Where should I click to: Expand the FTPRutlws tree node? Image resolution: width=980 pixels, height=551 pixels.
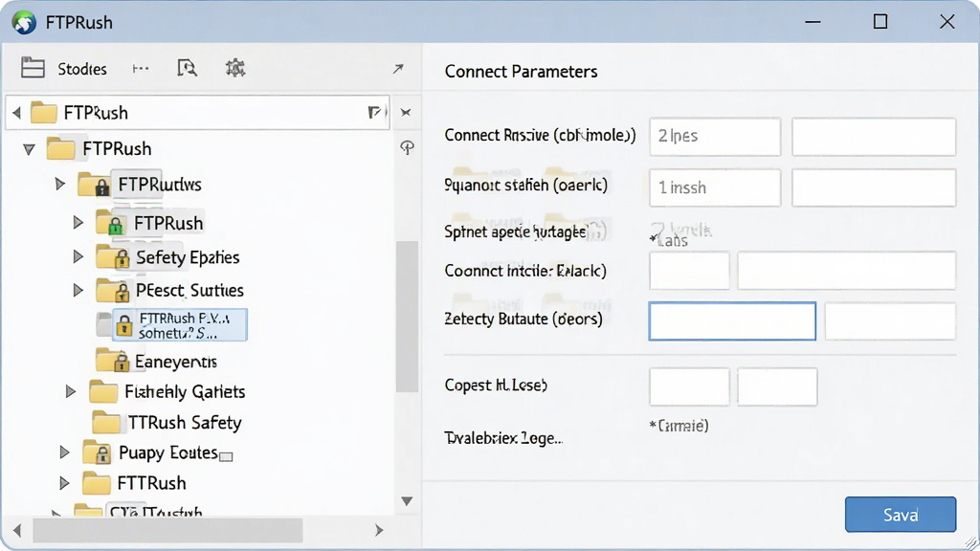coord(60,184)
